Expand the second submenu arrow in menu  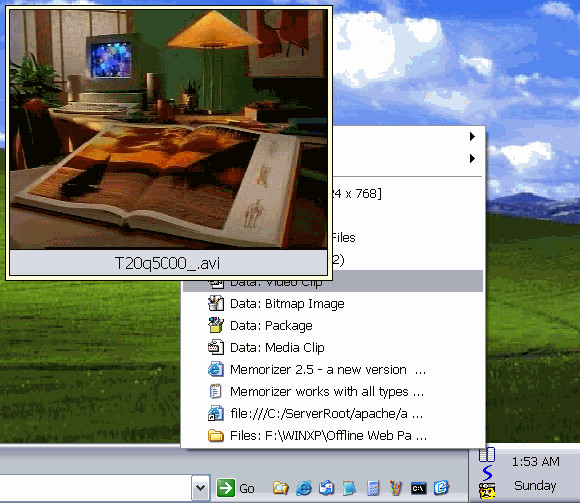pyautogui.click(x=472, y=159)
